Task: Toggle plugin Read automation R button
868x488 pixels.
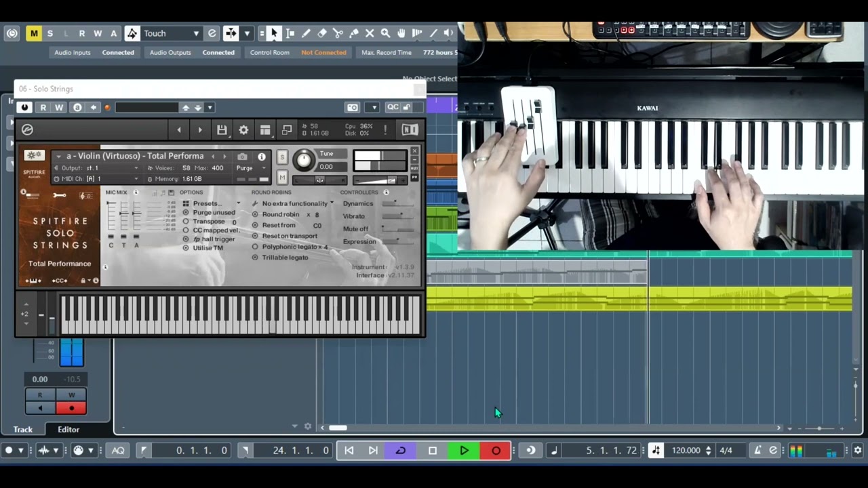Action: [43, 107]
